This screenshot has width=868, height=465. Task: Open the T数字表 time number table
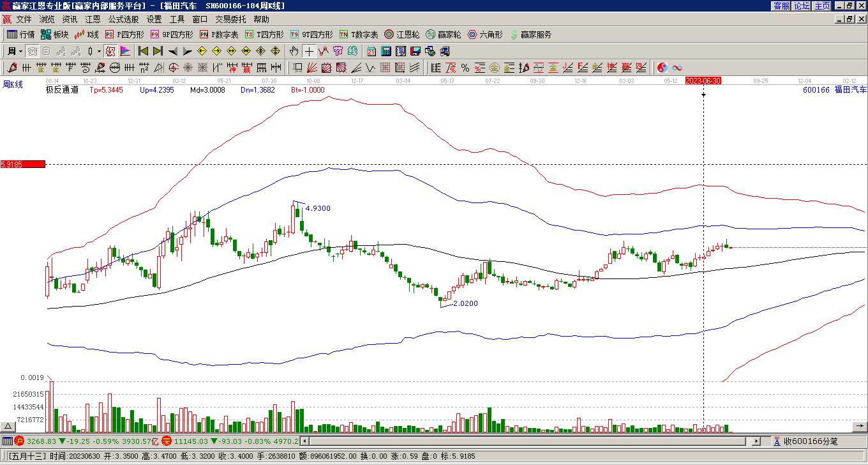point(359,34)
